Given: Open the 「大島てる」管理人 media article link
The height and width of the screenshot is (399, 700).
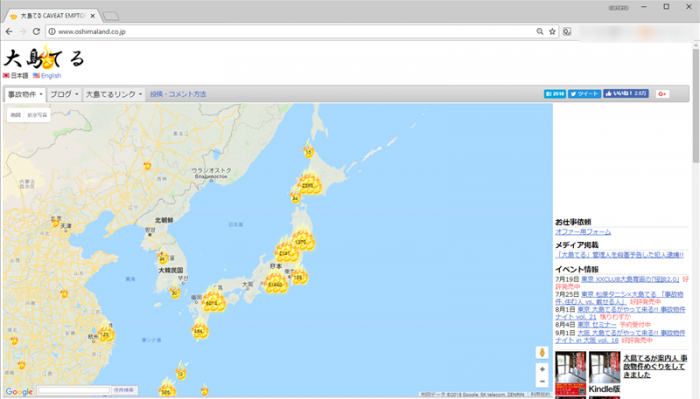Looking at the screenshot, I should click(x=619, y=255).
